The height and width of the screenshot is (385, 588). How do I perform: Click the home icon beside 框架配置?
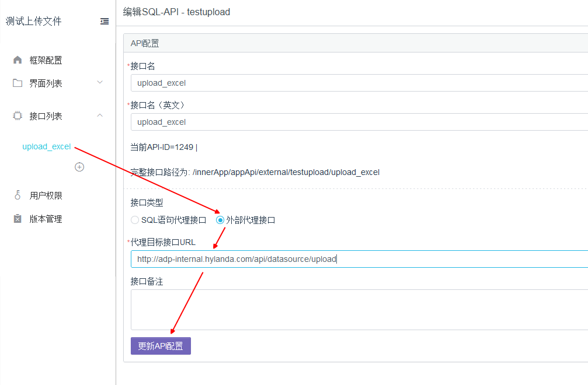click(x=18, y=60)
